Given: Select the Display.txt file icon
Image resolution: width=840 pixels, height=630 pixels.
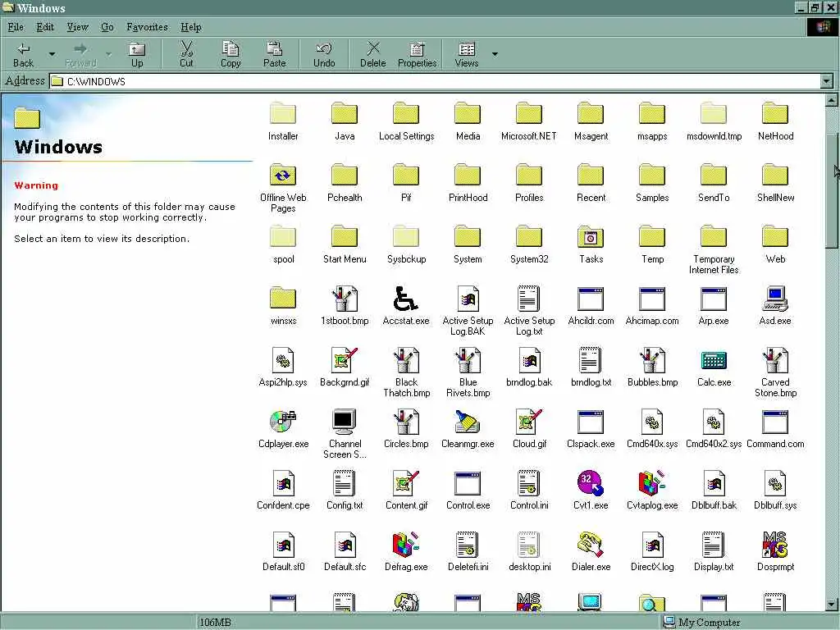Looking at the screenshot, I should pos(714,545).
